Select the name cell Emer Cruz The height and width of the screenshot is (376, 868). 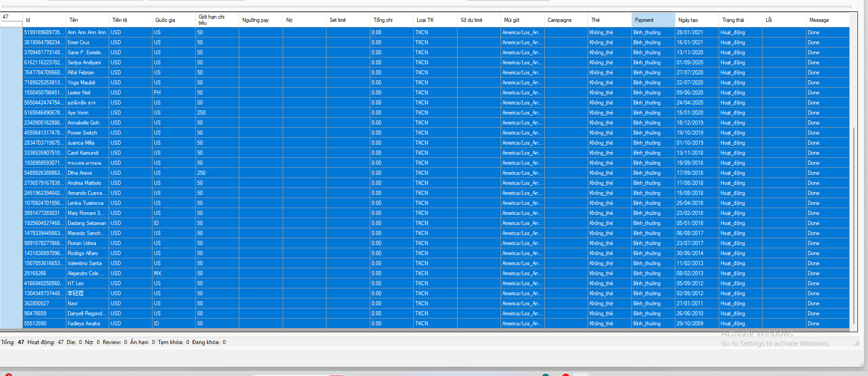[x=87, y=42]
